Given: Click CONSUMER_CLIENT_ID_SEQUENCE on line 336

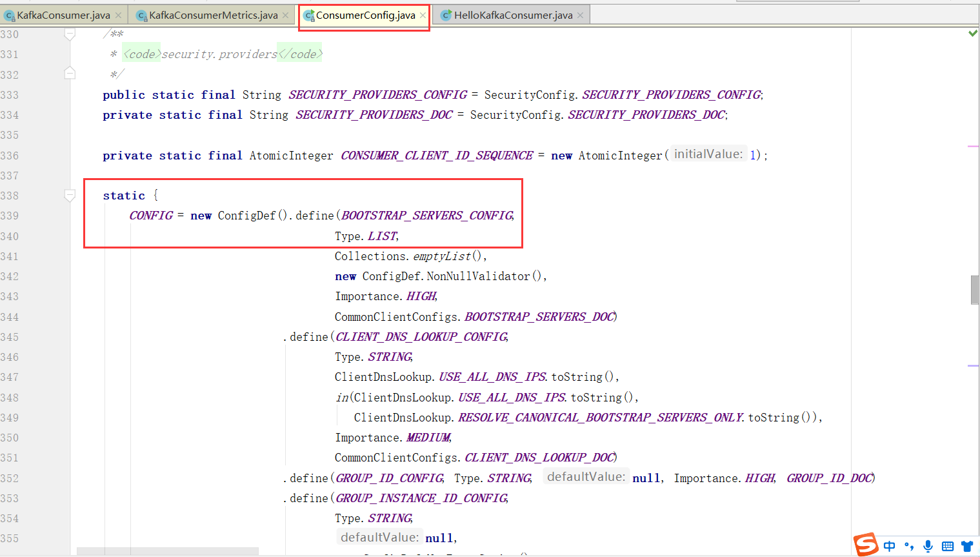Looking at the screenshot, I should click(437, 156).
